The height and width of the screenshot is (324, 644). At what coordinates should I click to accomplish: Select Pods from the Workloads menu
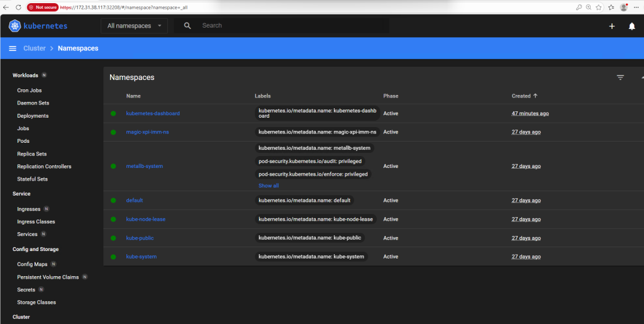click(23, 141)
